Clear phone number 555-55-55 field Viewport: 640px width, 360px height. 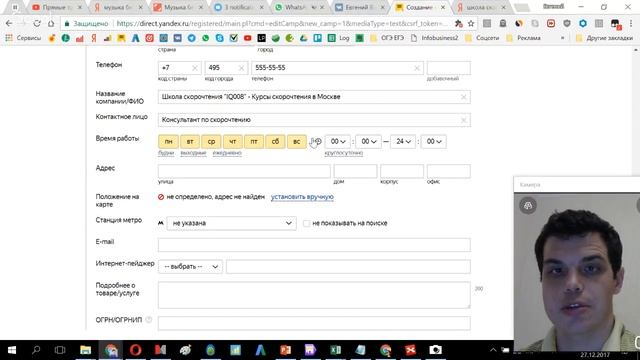coord(417,68)
